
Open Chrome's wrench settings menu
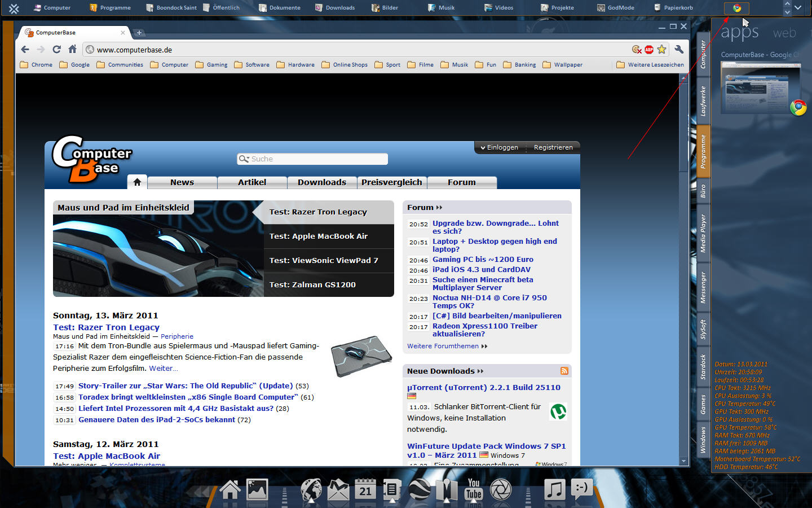(x=679, y=50)
